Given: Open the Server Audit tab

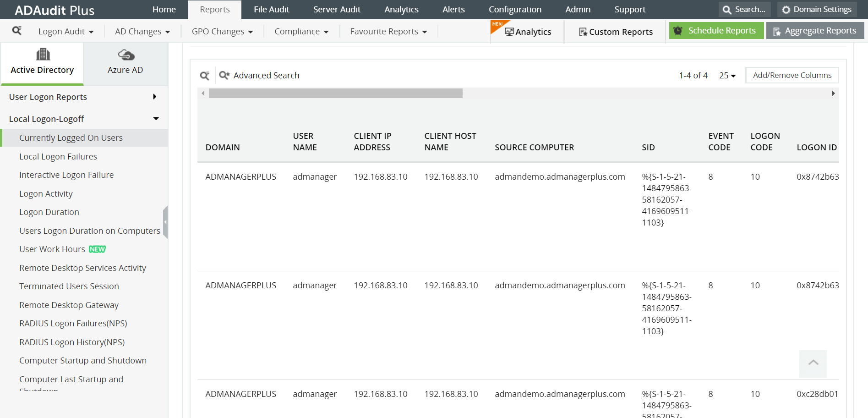Looking at the screenshot, I should pos(337,10).
